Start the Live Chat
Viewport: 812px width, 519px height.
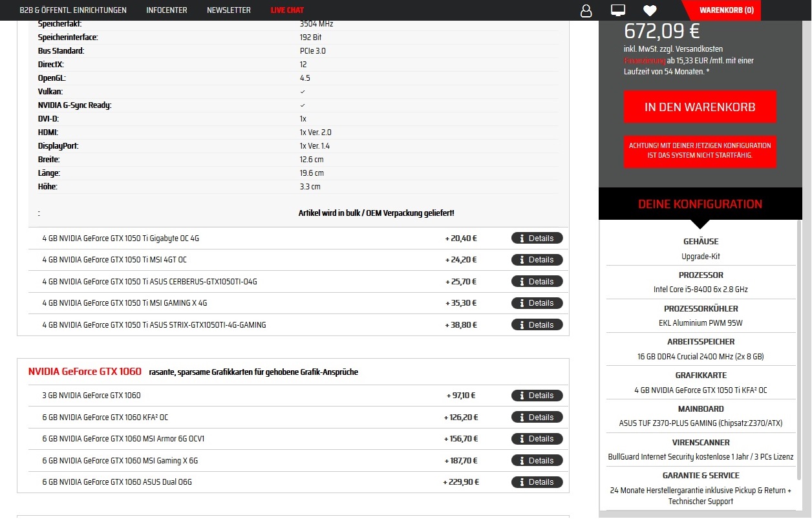[287, 10]
